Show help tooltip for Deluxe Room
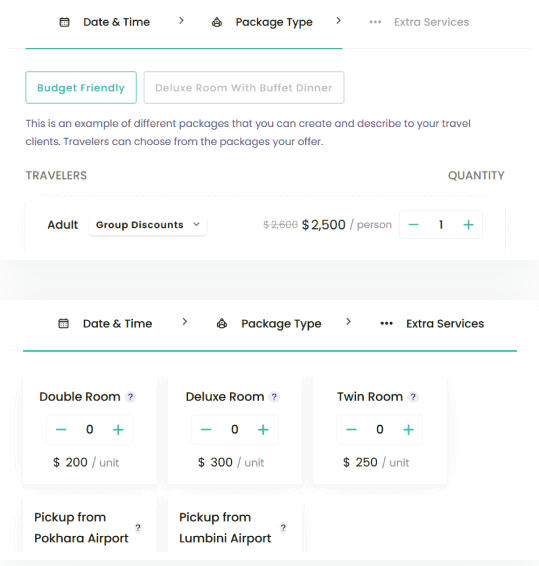Image resolution: width=539 pixels, height=566 pixels. tap(274, 397)
